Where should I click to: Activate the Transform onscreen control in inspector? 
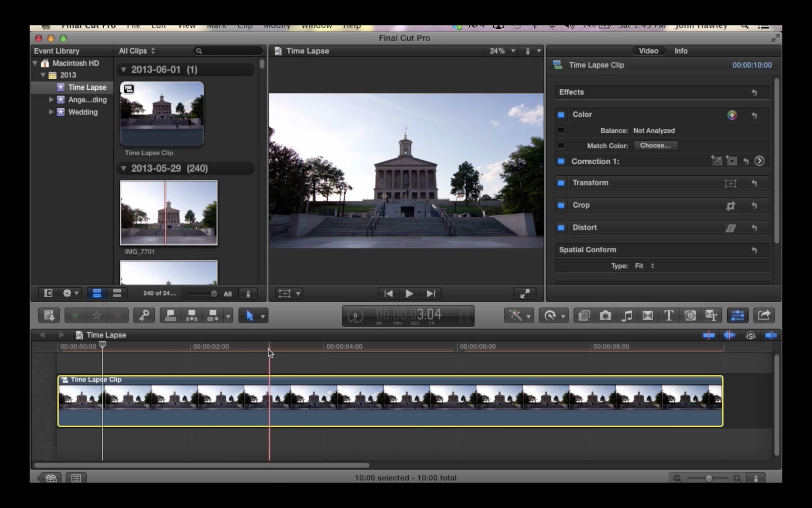click(730, 183)
